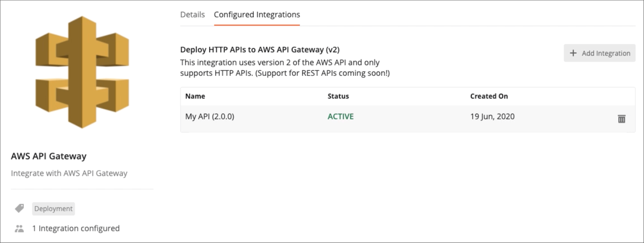This screenshot has width=644, height=243.
Task: Click the Add Integration button label
Action: coord(606,53)
